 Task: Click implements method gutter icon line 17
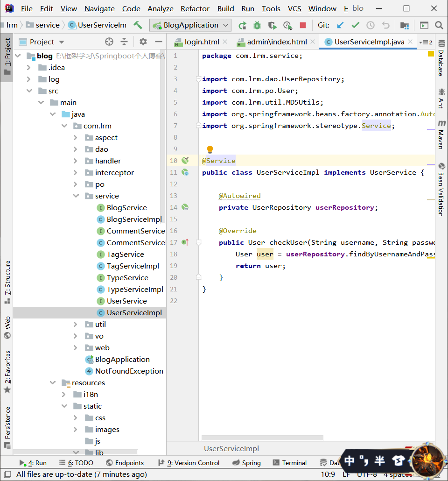(x=185, y=242)
